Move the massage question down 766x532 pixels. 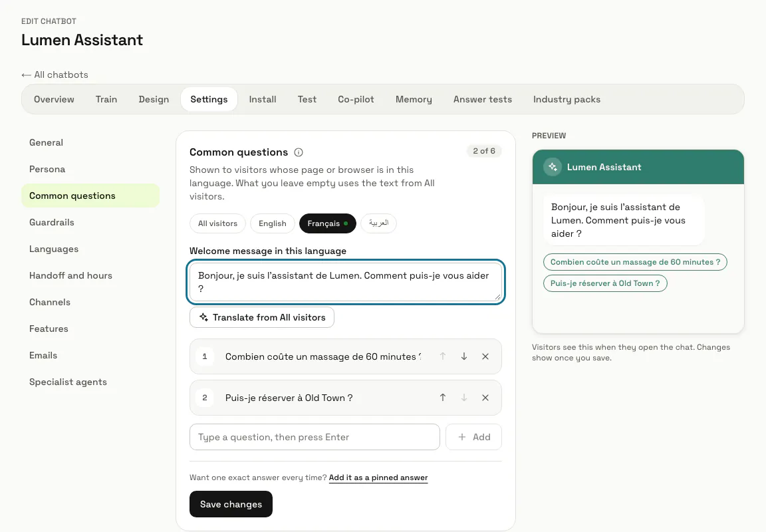point(464,356)
